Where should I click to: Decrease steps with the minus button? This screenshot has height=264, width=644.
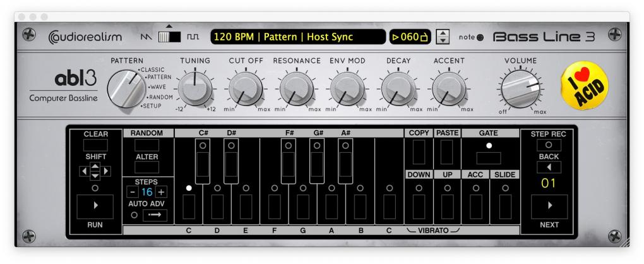(132, 192)
